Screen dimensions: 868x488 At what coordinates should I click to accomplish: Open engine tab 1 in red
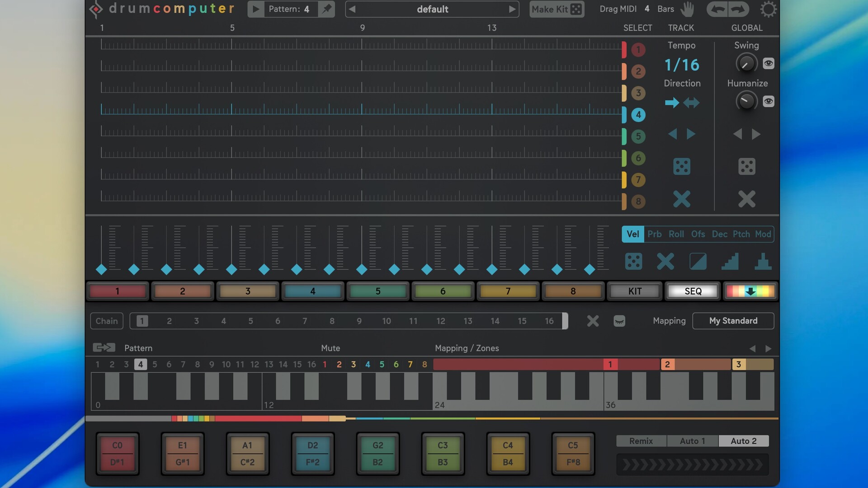pyautogui.click(x=118, y=291)
